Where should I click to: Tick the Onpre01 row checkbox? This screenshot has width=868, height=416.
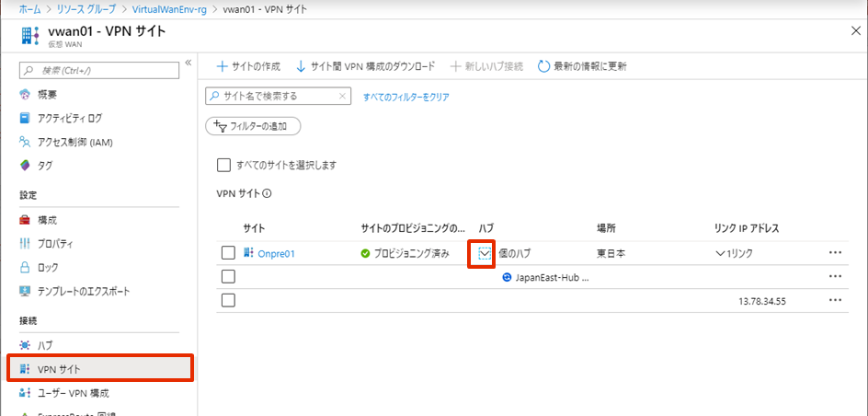click(x=228, y=253)
